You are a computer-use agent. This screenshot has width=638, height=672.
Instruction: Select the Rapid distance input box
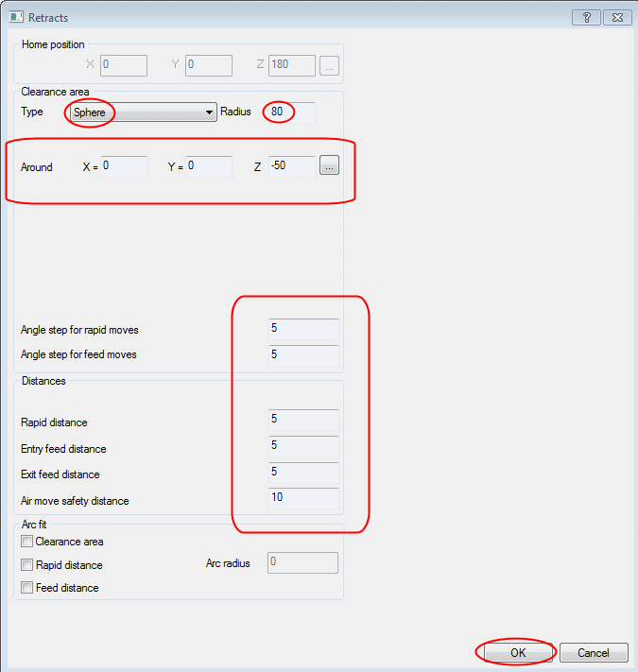coord(303,421)
